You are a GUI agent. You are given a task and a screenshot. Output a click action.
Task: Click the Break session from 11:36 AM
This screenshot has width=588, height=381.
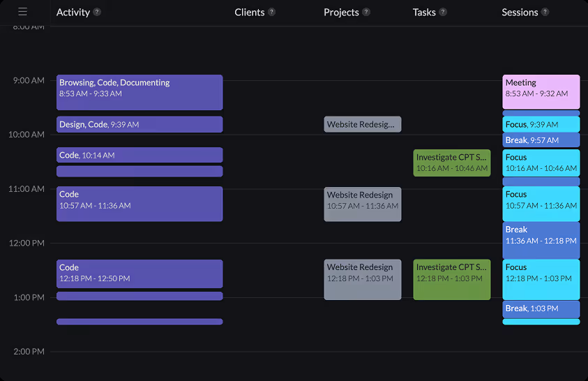point(541,240)
